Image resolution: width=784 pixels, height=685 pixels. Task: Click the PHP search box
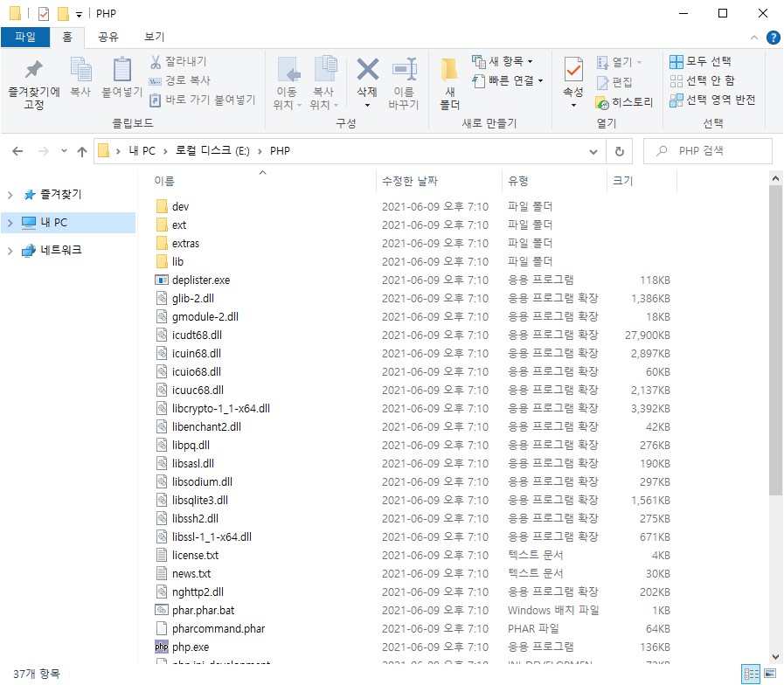point(707,151)
